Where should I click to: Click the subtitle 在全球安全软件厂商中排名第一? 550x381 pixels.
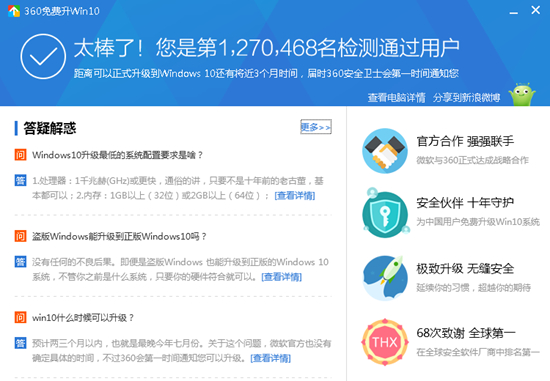(x=478, y=352)
